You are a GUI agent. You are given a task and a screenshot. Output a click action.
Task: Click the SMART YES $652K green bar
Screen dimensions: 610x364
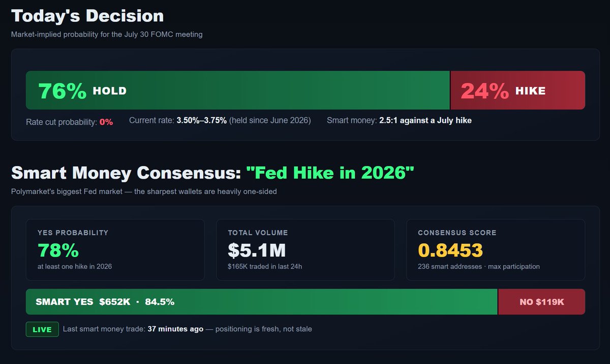click(x=262, y=302)
